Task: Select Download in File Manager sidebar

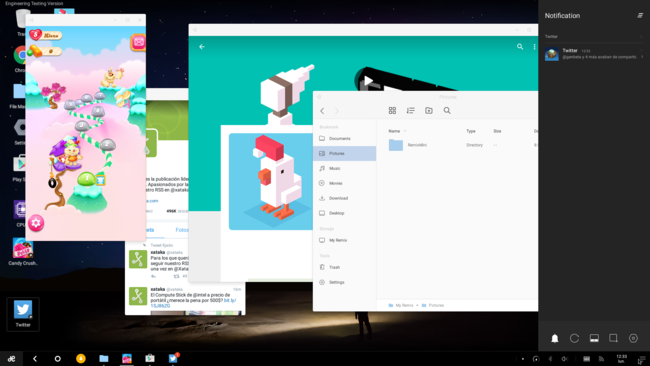Action: click(x=344, y=198)
